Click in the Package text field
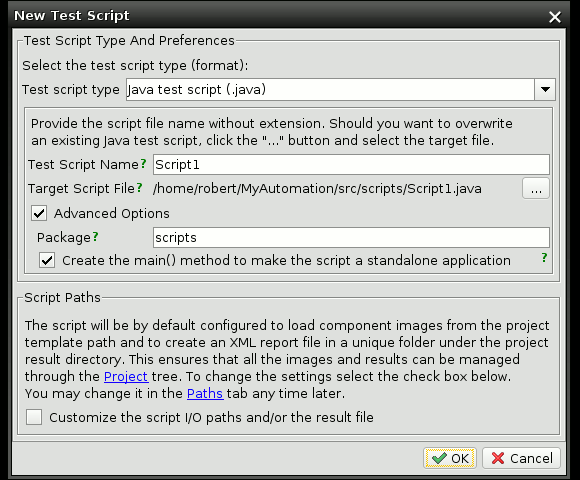Viewport: 580px width, 480px height. coord(351,237)
